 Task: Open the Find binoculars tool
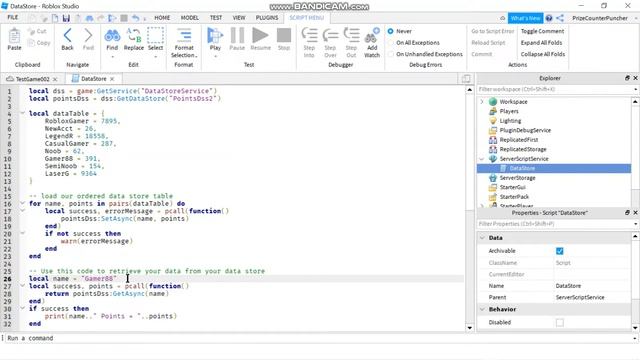112,36
